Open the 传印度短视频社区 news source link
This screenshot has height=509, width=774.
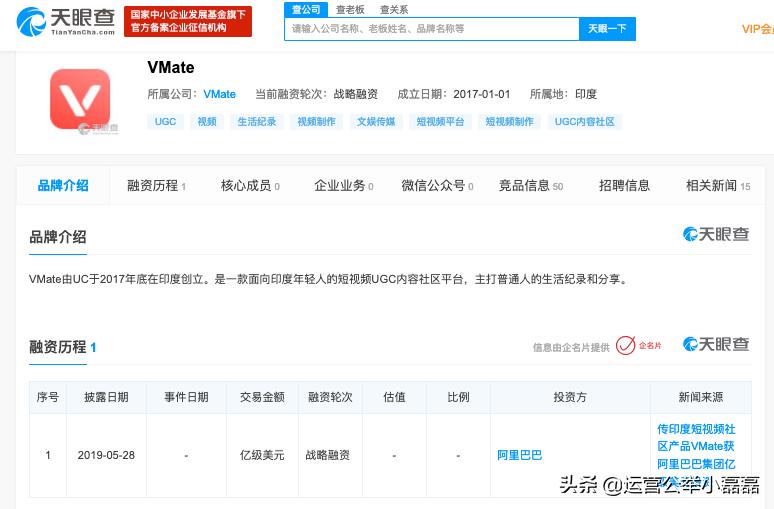[696, 455]
